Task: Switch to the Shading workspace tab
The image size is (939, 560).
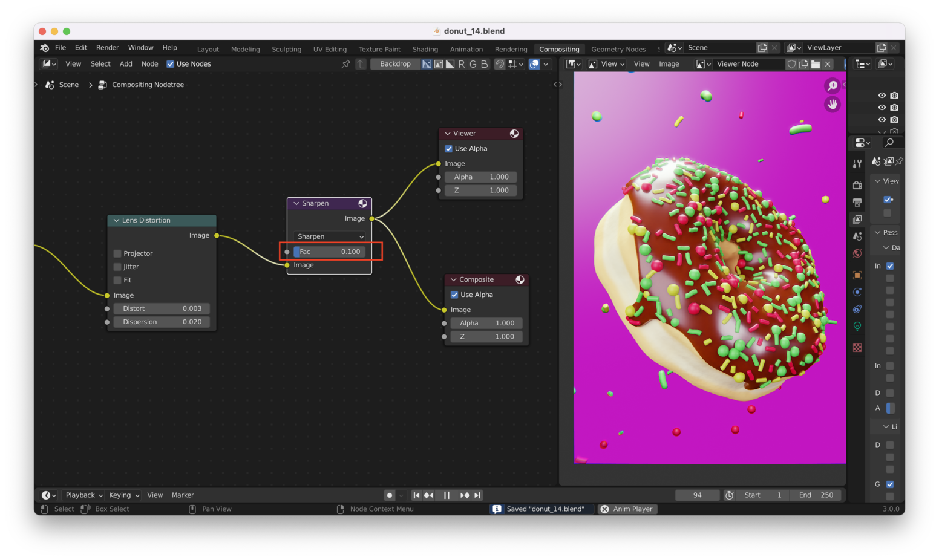Action: (x=425, y=50)
